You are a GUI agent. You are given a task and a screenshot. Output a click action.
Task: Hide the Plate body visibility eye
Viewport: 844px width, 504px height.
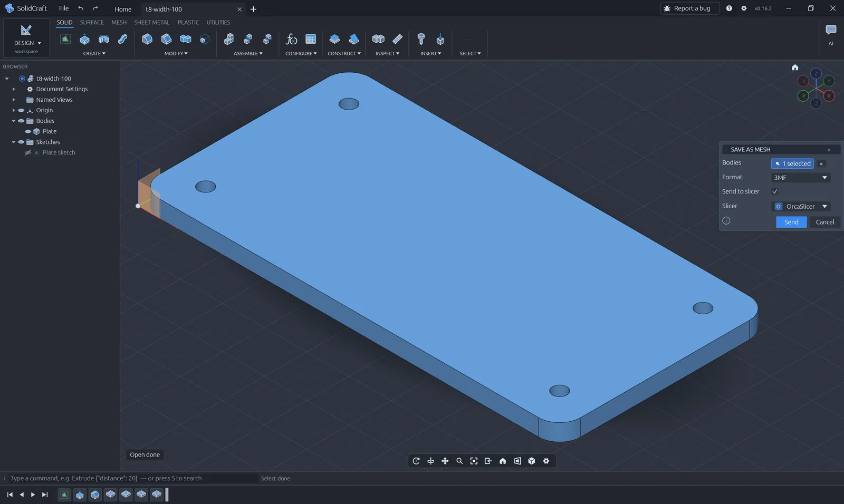[x=28, y=131]
